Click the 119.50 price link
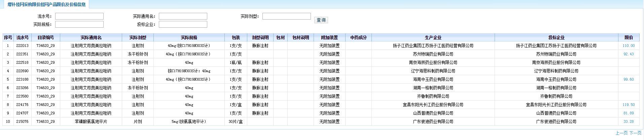Screen dimensions: 644x140 629,105
